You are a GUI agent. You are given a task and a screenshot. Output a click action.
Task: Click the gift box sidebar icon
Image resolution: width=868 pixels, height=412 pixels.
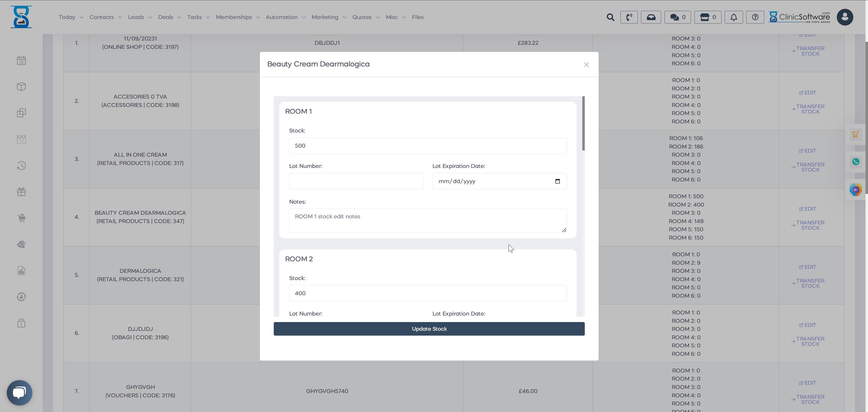tap(21, 192)
